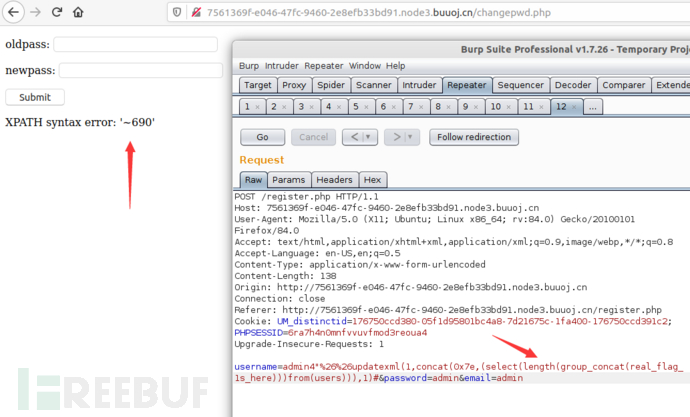Open the new tab '...' button
Screen dimensions: 690x417
(x=593, y=107)
